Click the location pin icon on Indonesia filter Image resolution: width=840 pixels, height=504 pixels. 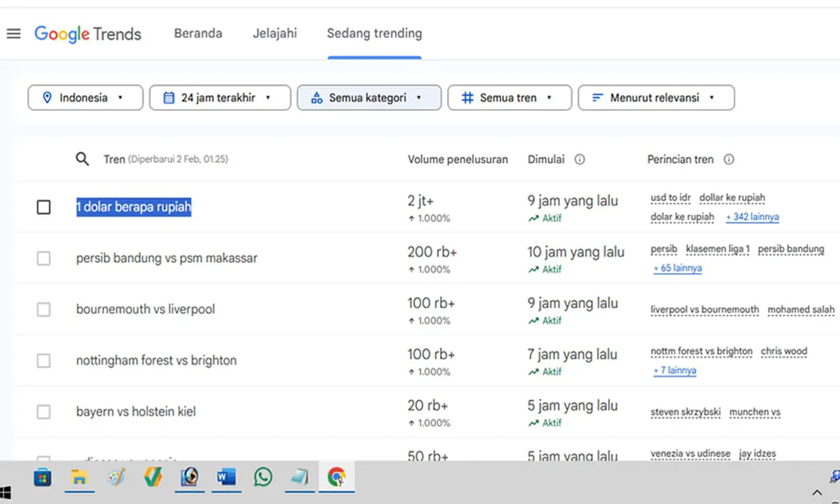point(48,97)
